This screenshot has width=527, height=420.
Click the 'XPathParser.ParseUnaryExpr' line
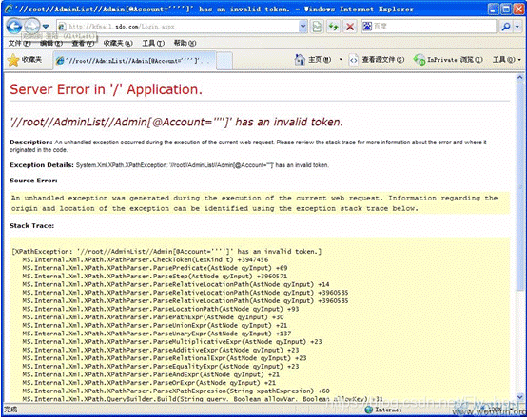point(157,334)
